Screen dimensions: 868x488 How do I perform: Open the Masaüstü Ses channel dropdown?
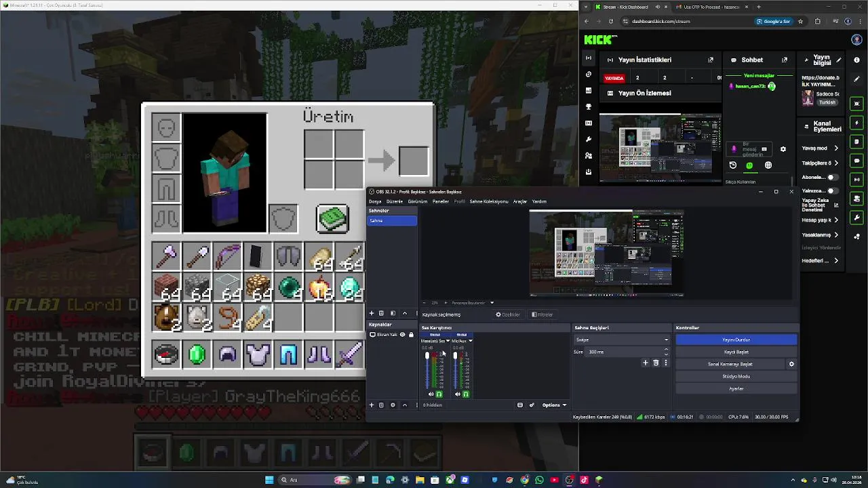pos(448,341)
